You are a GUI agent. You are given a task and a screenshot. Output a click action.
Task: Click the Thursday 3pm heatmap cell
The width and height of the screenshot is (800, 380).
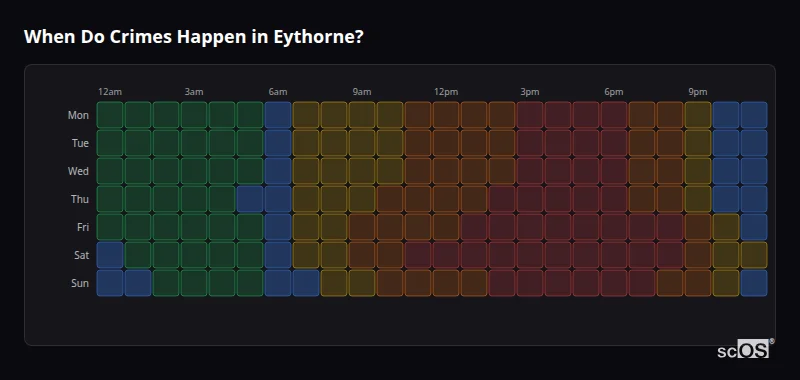click(x=530, y=199)
